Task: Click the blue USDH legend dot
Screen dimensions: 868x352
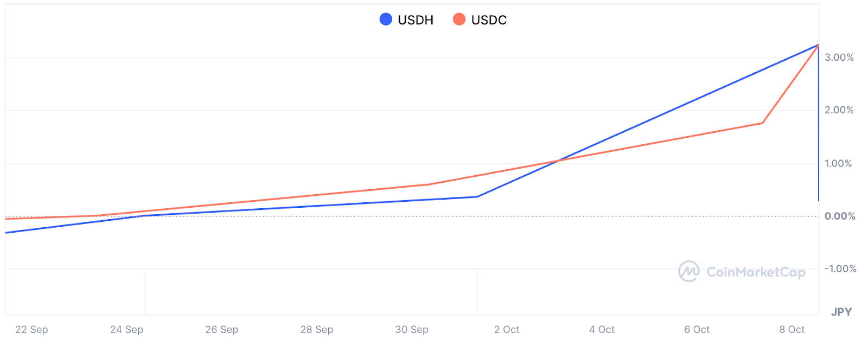Action: point(386,20)
